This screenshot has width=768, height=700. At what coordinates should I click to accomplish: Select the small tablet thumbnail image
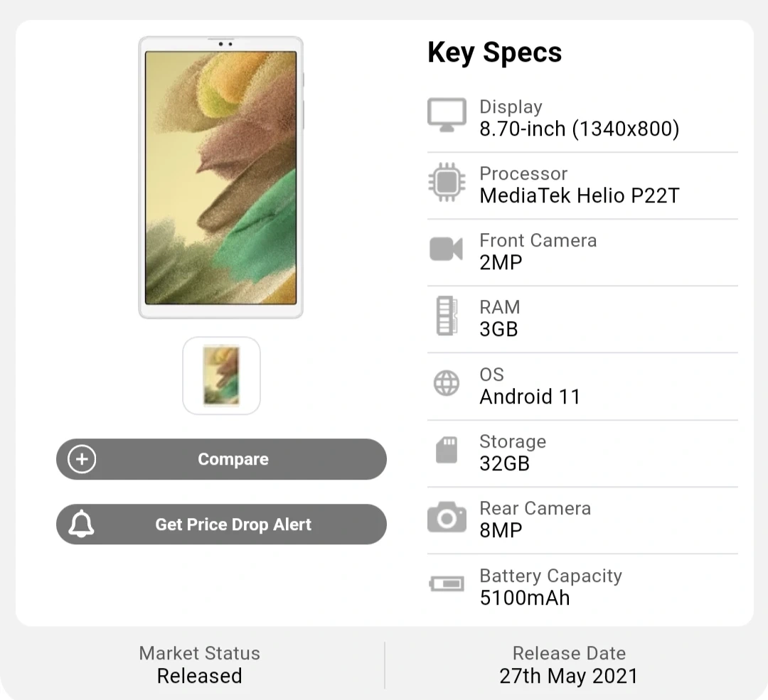(x=221, y=375)
